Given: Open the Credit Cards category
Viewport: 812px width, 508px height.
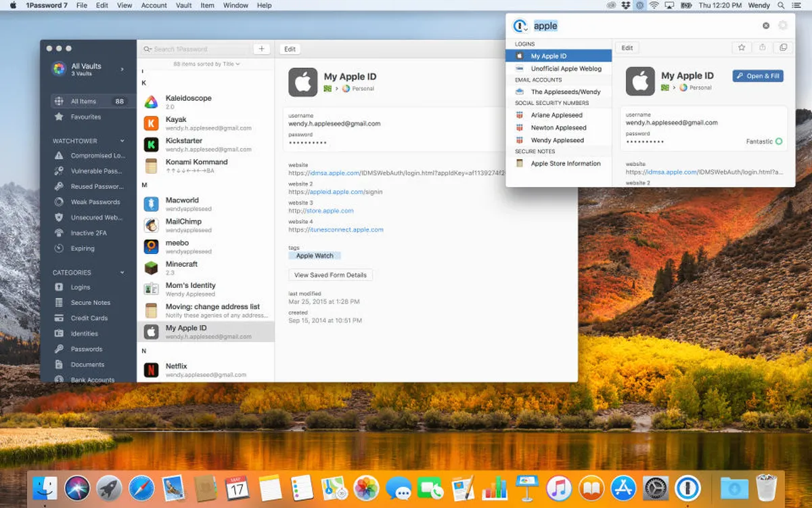Looking at the screenshot, I should tap(89, 318).
